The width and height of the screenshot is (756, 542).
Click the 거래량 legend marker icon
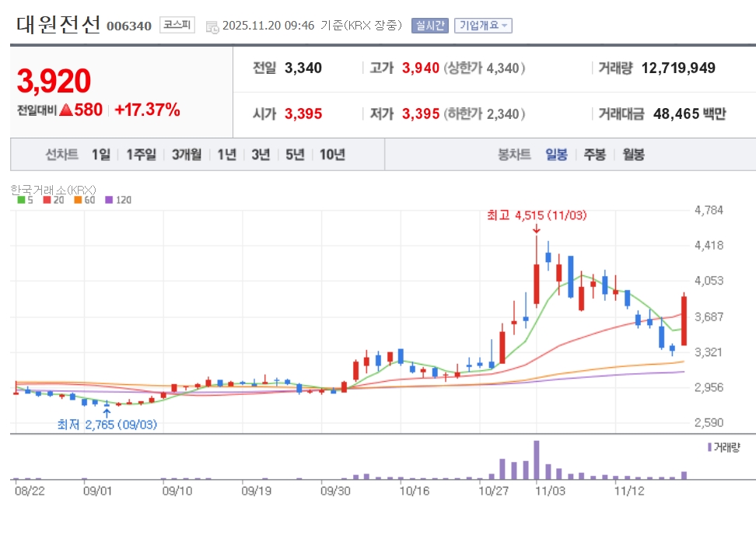click(x=709, y=447)
